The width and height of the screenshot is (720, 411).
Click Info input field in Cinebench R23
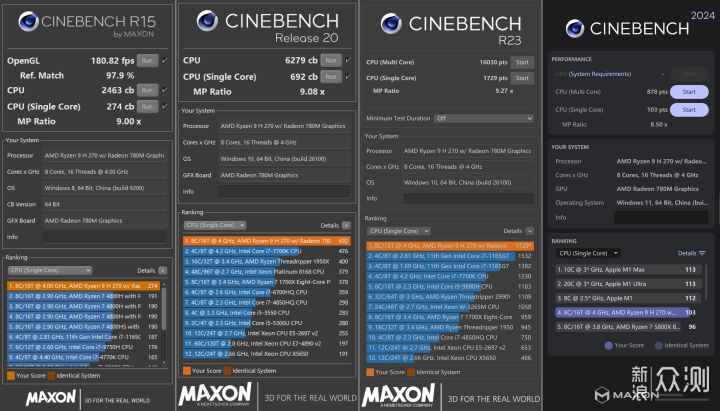click(x=468, y=198)
